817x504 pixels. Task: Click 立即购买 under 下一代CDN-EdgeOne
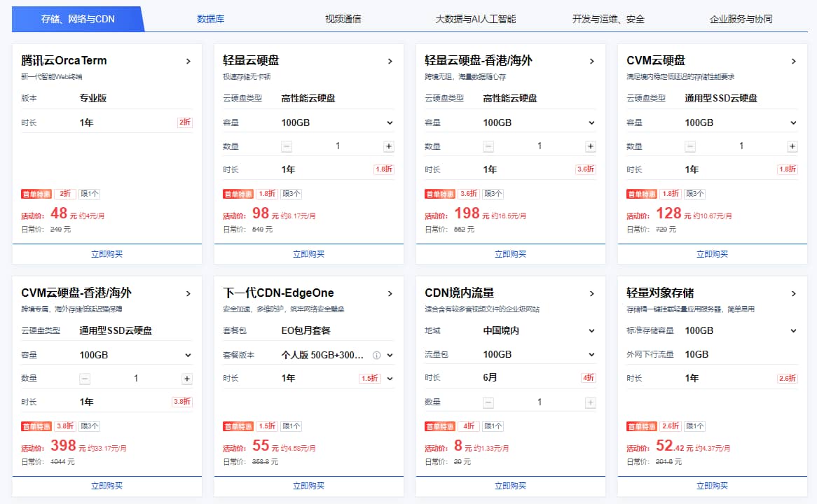308,486
